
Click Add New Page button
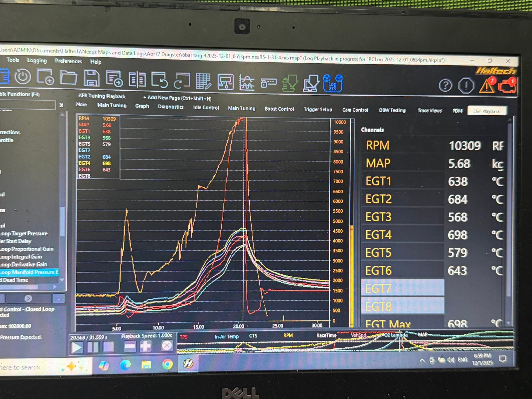(177, 98)
